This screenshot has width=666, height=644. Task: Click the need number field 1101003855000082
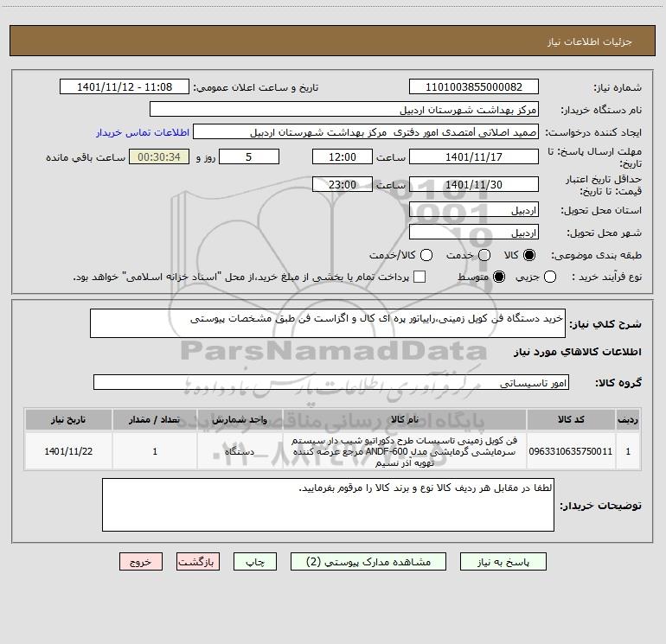[x=474, y=86]
